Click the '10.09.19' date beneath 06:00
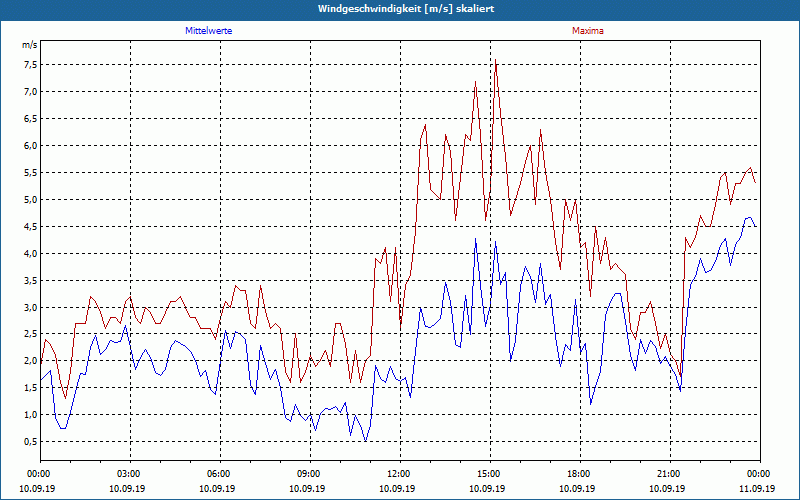 [217, 488]
